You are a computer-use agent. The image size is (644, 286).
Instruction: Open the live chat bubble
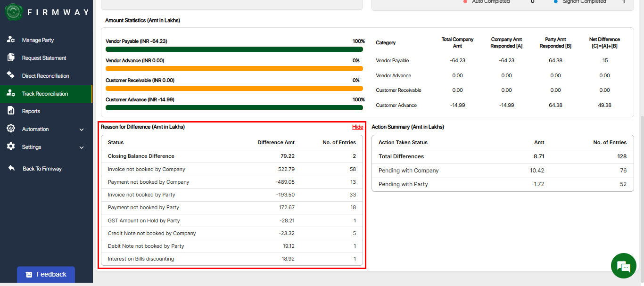pos(623,266)
